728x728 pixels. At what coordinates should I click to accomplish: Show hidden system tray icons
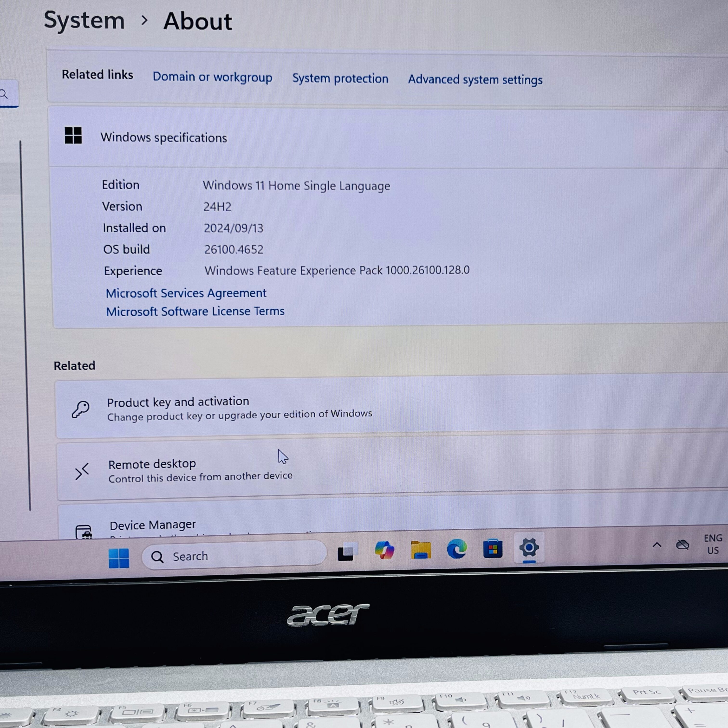tap(657, 545)
